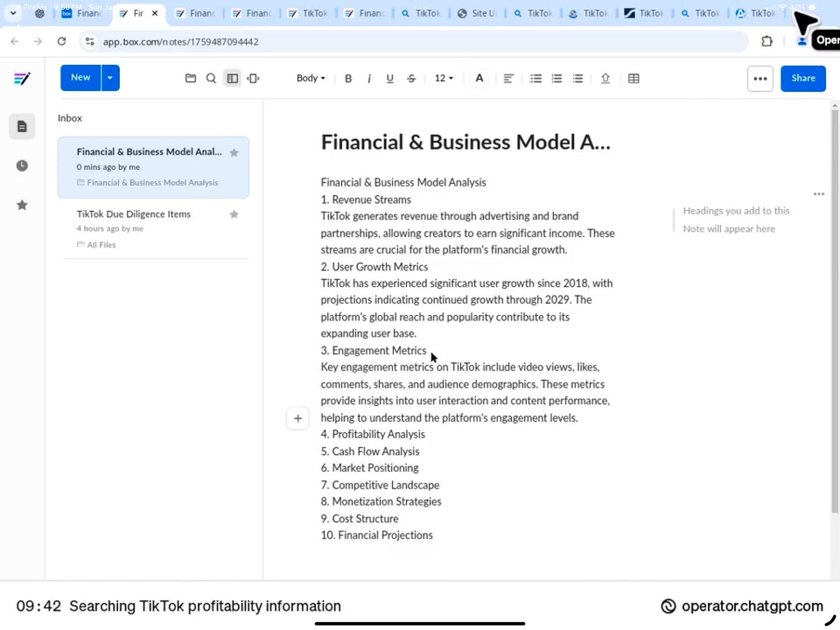The image size is (840, 630).
Task: Click the outline panel ellipsis icon
Action: pos(819,194)
